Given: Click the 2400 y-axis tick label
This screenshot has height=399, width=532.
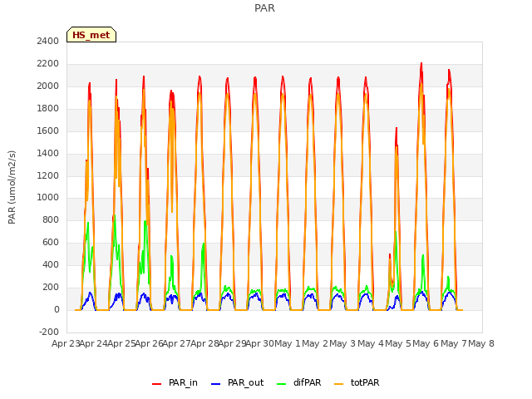Looking at the screenshot, I should coord(48,42).
